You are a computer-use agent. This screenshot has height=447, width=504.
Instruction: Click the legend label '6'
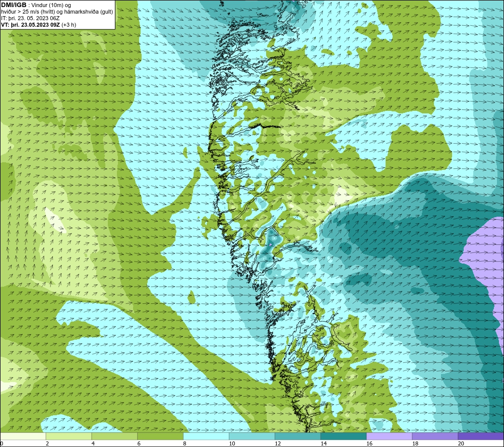(x=139, y=443)
